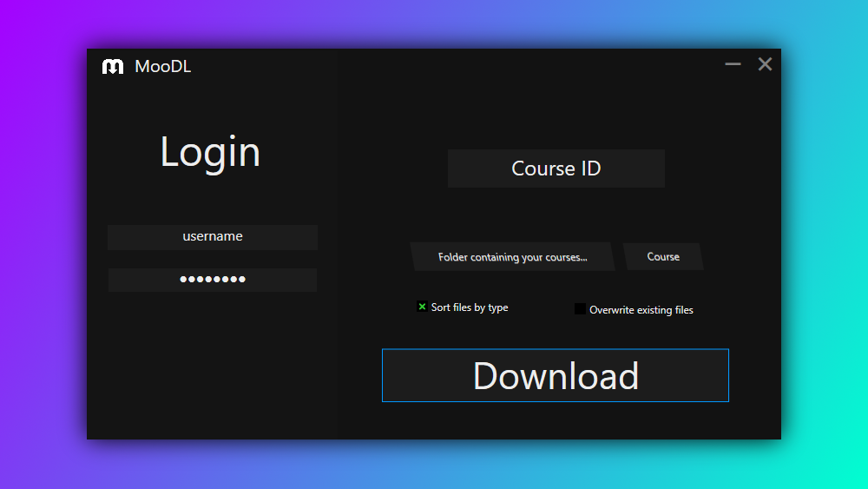Enable Overwrite existing files
The height and width of the screenshot is (489, 868).
[x=580, y=309]
